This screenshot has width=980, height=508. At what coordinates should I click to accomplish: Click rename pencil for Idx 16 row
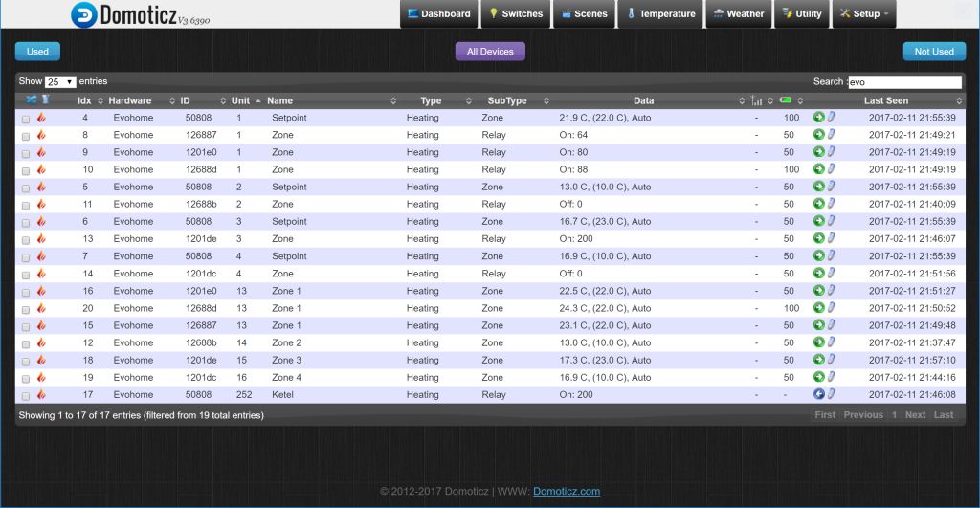(832, 290)
